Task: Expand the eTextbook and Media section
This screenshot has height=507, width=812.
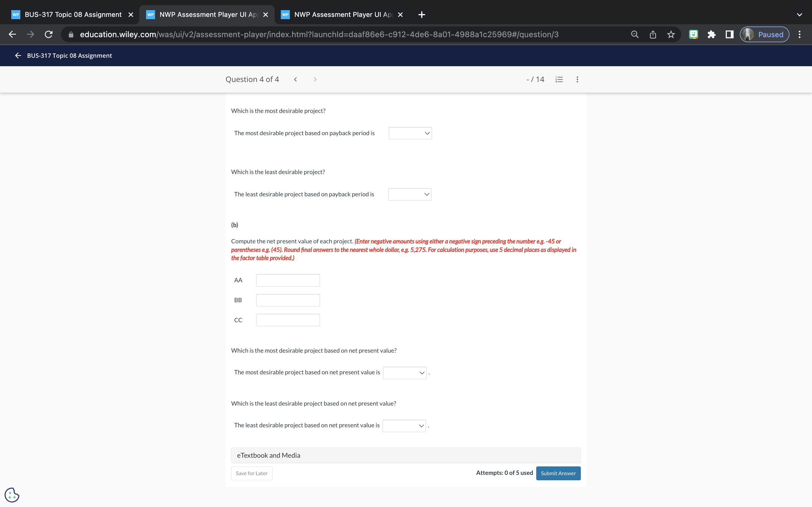Action: (406, 455)
